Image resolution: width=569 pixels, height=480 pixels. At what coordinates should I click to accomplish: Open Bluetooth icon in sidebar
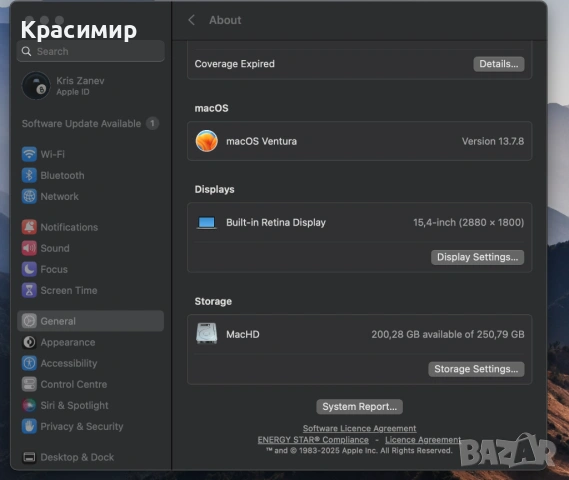point(29,175)
